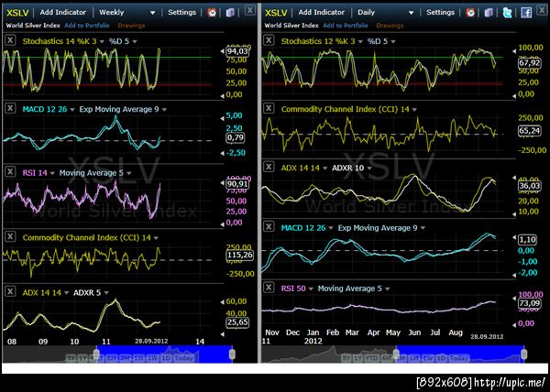Click the 67,92 Stochastics value label
Screen dimensions: 550x392
point(529,62)
